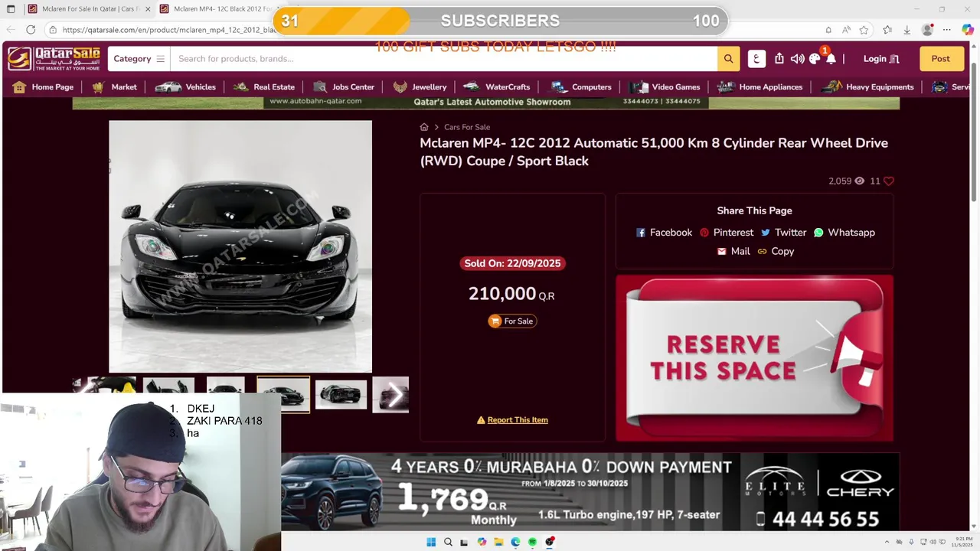
Task: Toggle the site sound speaker icon
Action: [x=797, y=59]
